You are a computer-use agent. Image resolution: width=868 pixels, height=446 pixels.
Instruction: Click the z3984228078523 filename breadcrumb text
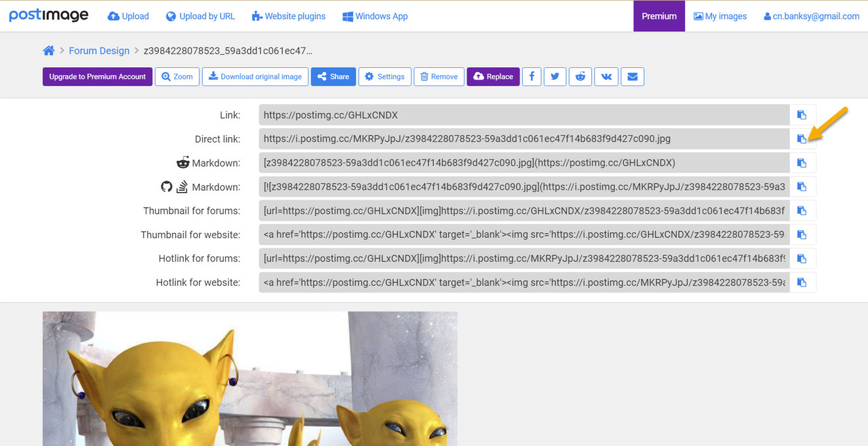coord(228,51)
